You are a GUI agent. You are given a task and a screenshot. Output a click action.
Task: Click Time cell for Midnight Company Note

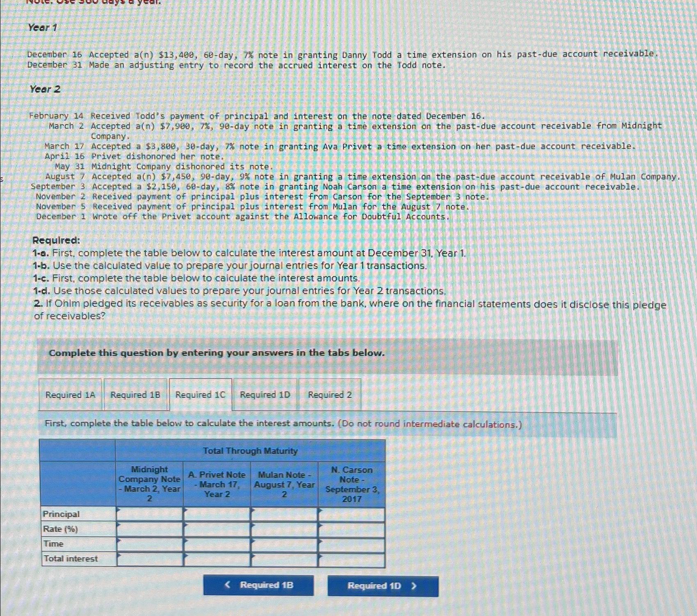coord(150,544)
